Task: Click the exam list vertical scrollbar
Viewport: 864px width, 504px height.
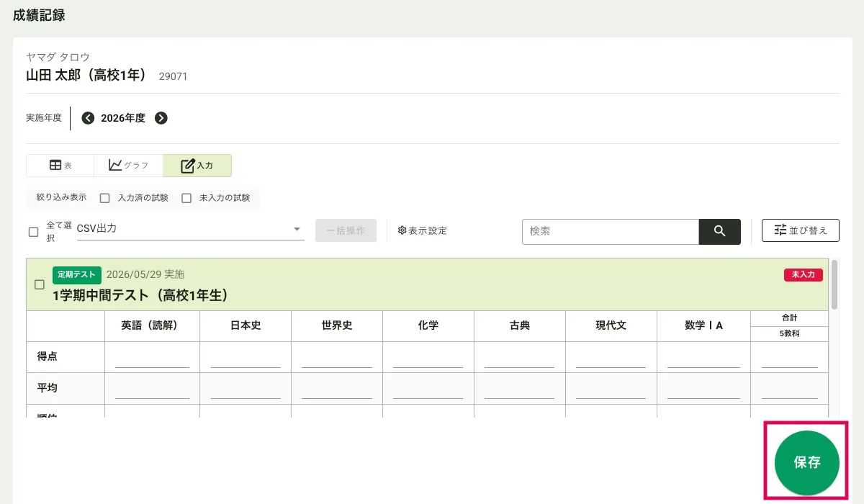Action: click(834, 285)
